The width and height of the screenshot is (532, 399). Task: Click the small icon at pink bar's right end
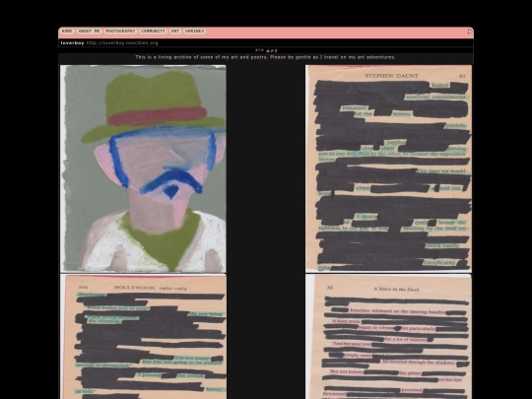(x=470, y=32)
